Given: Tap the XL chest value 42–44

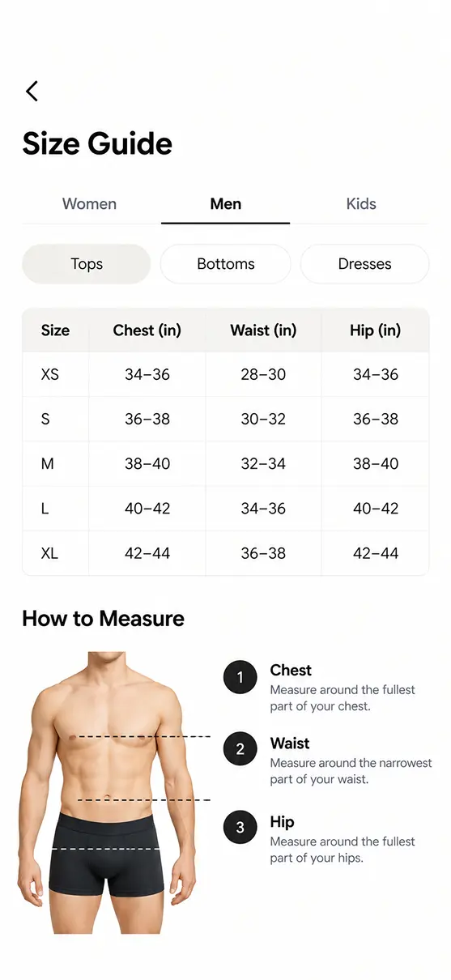Looking at the screenshot, I should 147,554.
